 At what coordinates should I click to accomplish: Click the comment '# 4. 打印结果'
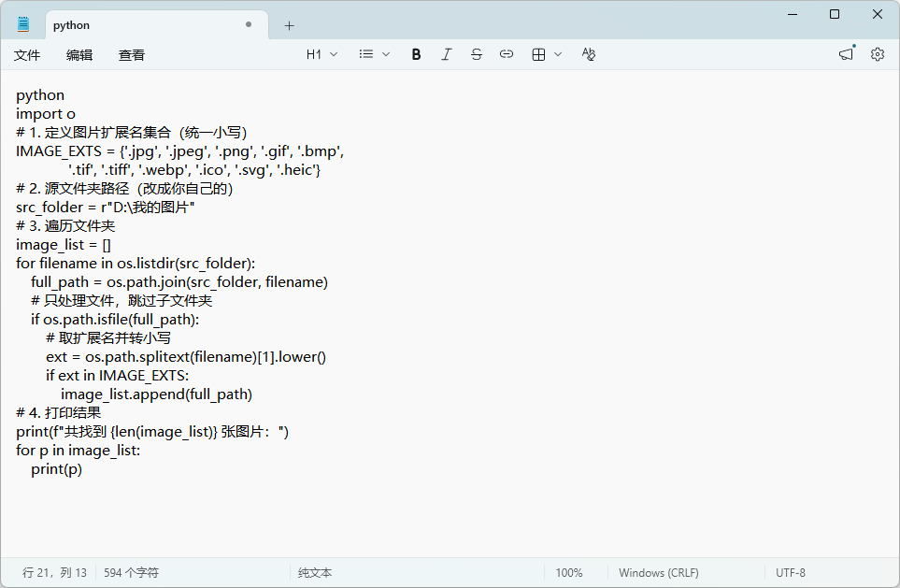coord(59,413)
